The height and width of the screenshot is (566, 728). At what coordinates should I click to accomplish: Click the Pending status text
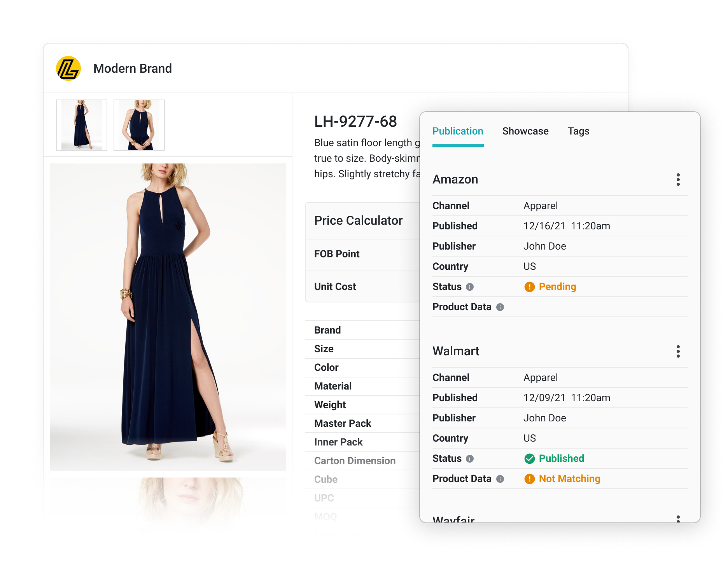[557, 287]
